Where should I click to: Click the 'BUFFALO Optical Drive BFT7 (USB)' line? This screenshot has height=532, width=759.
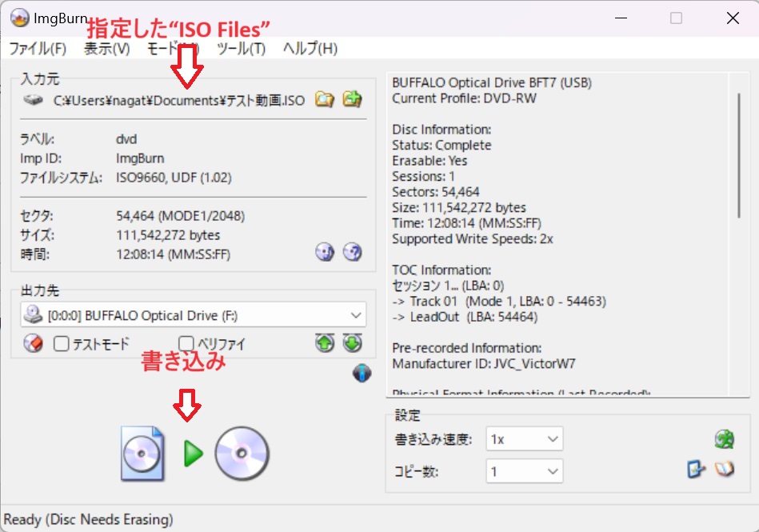(492, 82)
